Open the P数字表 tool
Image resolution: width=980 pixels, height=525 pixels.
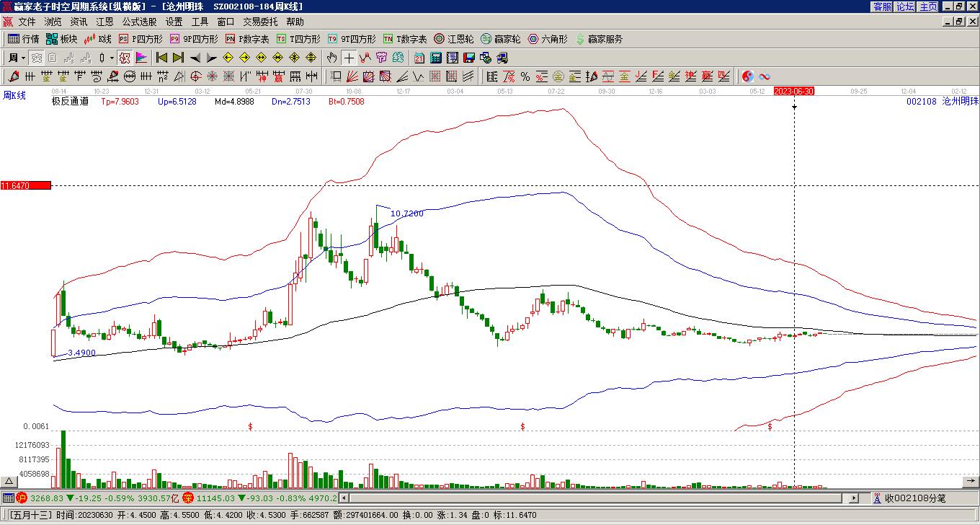point(247,39)
